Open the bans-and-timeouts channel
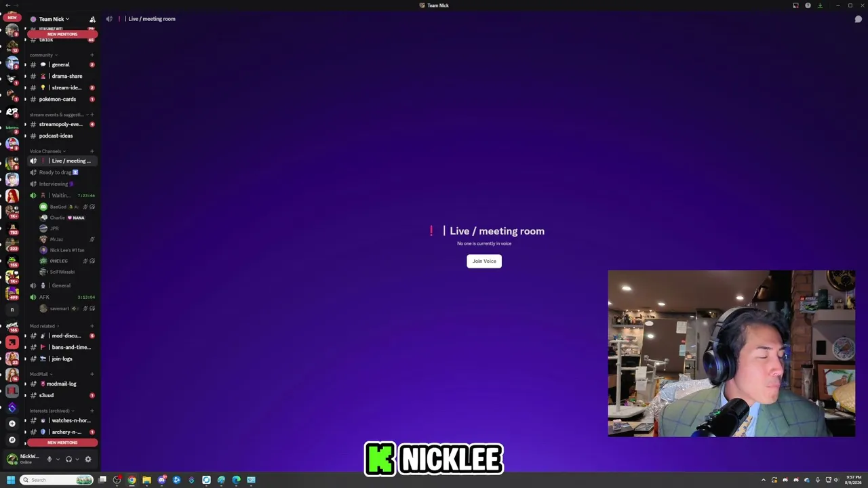This screenshot has width=868, height=488. click(62, 347)
